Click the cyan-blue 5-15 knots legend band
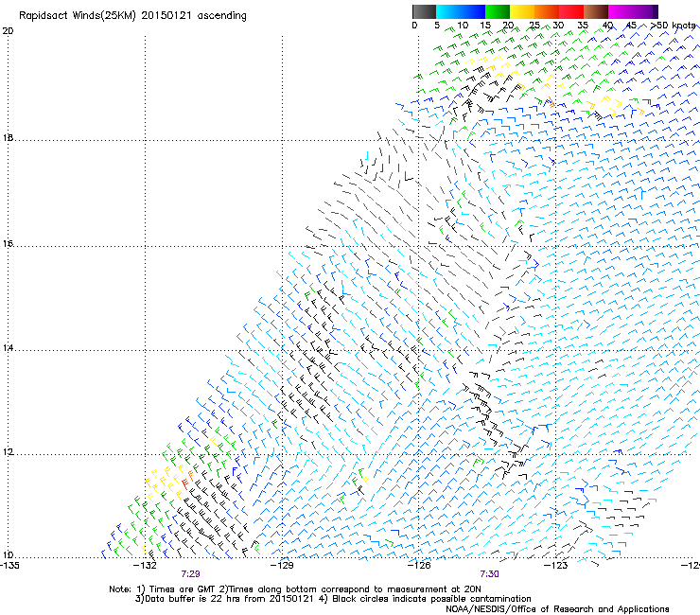 coord(461,11)
